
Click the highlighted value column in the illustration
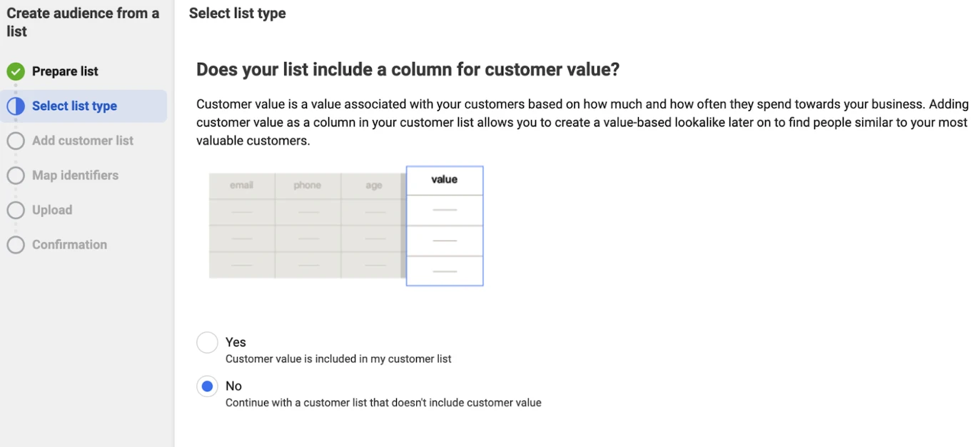click(x=445, y=226)
